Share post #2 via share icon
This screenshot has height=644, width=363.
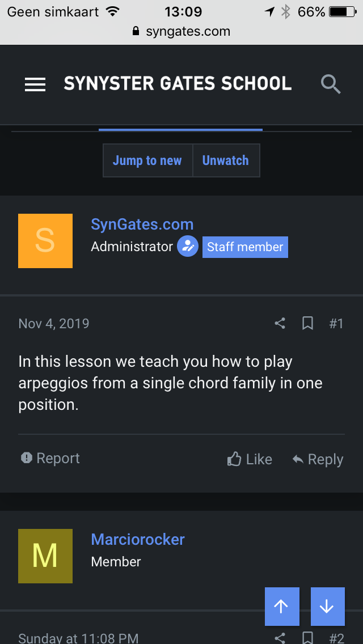(280, 638)
